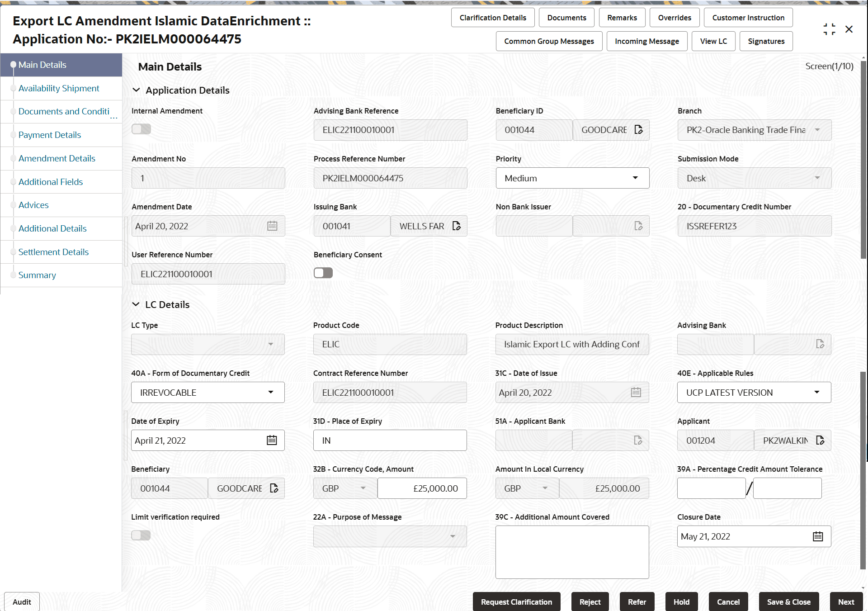Open the Amendment Date calendar picker
868x611 pixels.
pyautogui.click(x=272, y=226)
